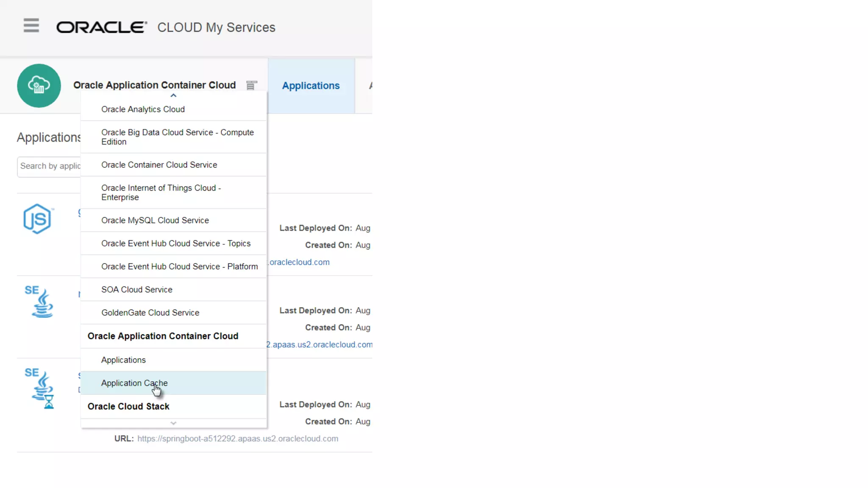The height and width of the screenshot is (488, 868).
Task: Select GoldenGate Cloud Service
Action: tap(150, 313)
